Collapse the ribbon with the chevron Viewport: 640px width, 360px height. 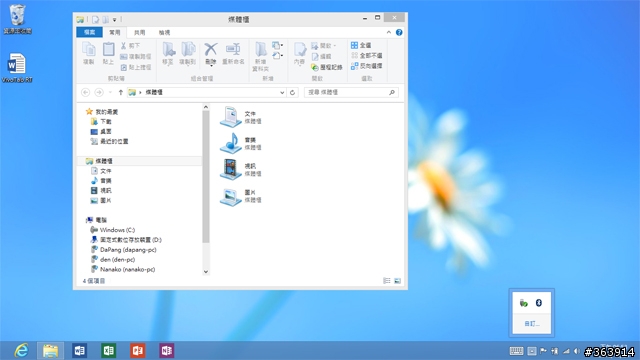(389, 32)
